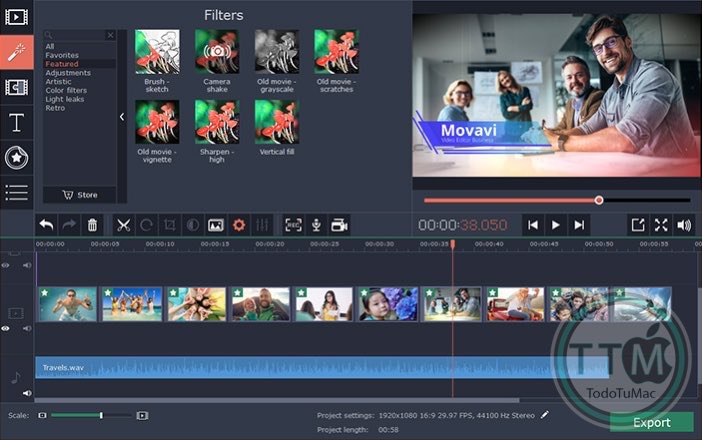Open the Stickers star tab
Screen dimensions: 702x440
pos(17,158)
